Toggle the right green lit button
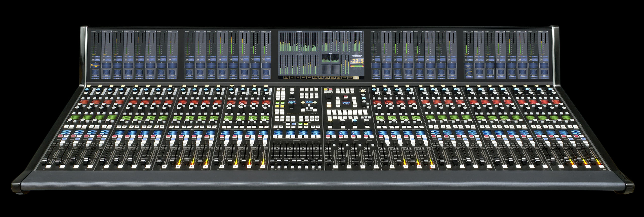This screenshot has width=644, height=217. pos(283,103)
